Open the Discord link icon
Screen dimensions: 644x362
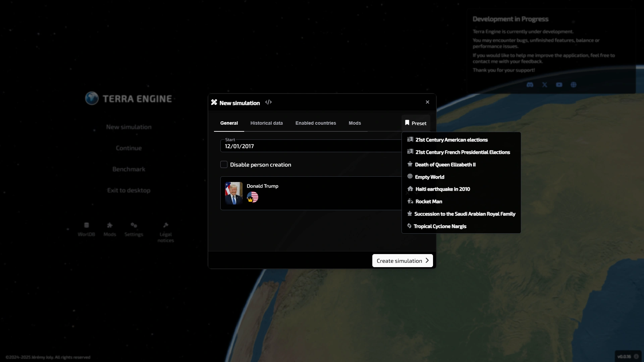tap(530, 85)
